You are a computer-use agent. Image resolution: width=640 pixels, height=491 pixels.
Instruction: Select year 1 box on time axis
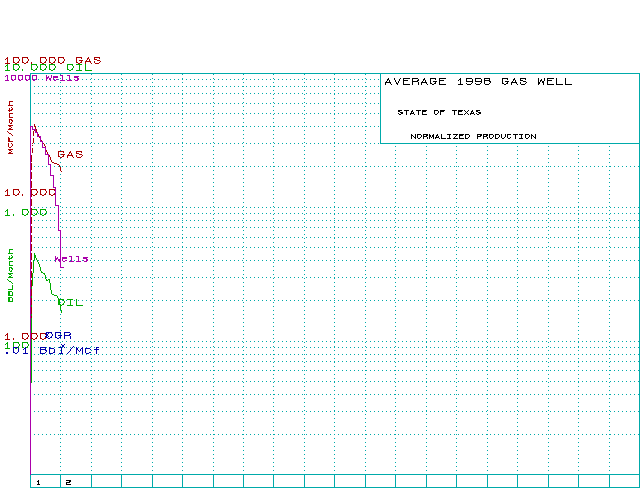pyautogui.click(x=38, y=482)
